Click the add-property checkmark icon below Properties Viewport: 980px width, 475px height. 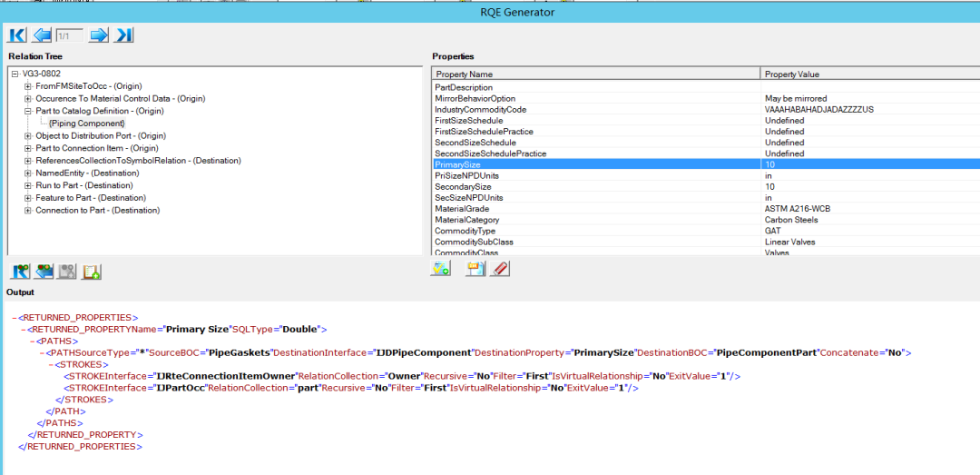[x=440, y=269]
